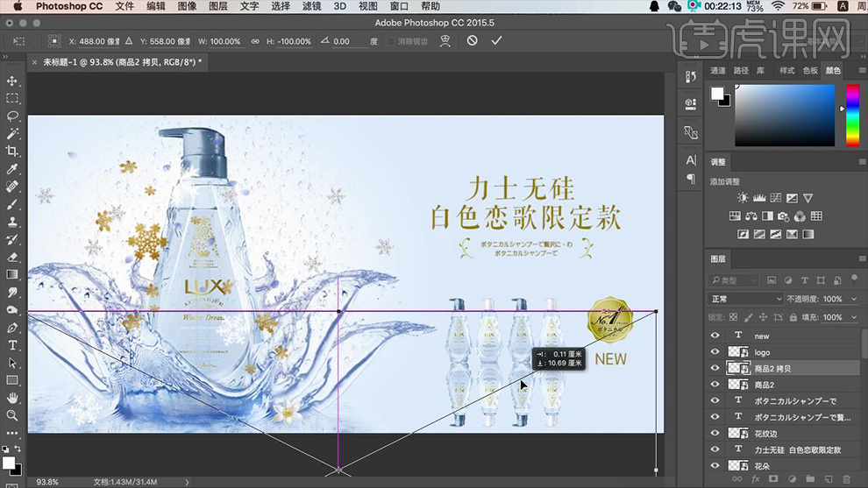Select the Rectangle shape tool
This screenshot has width=868, height=488.
[11, 380]
